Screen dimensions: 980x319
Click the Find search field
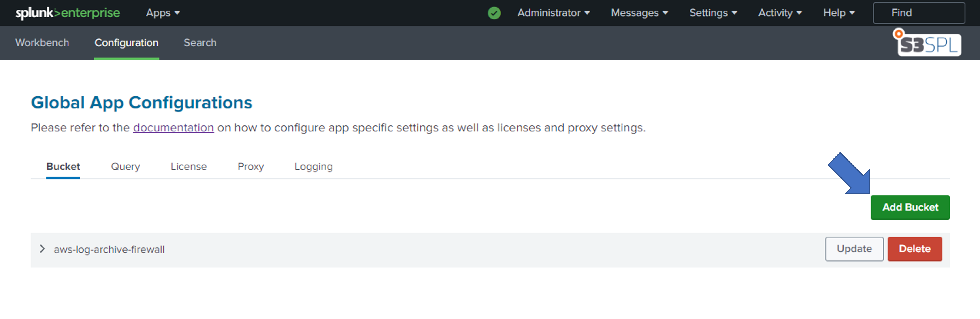[x=918, y=13]
